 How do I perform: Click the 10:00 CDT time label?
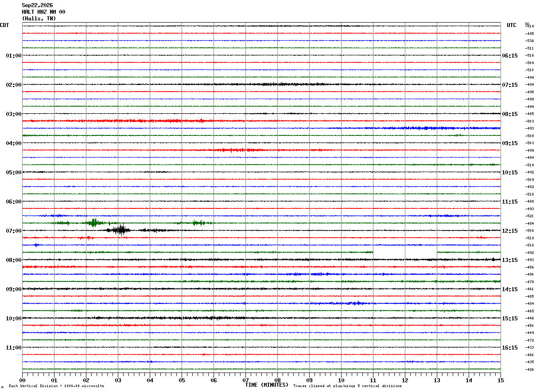13,319
